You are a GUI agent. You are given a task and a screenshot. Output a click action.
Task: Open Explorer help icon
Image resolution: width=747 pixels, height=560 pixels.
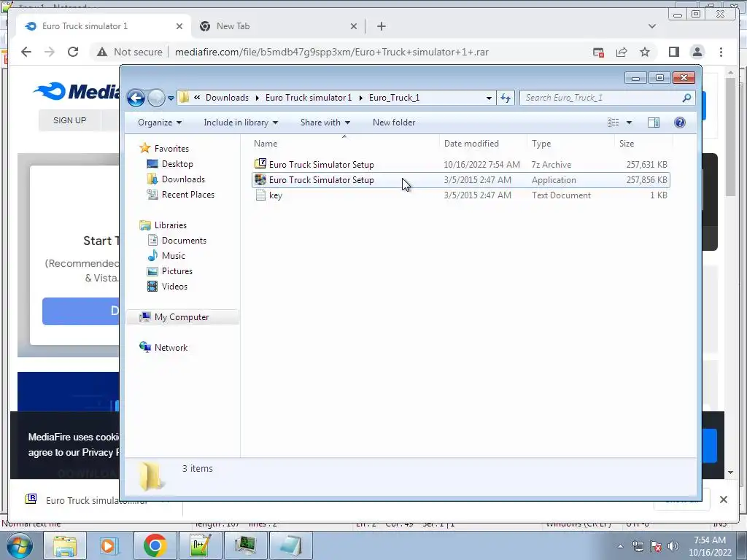click(x=680, y=122)
